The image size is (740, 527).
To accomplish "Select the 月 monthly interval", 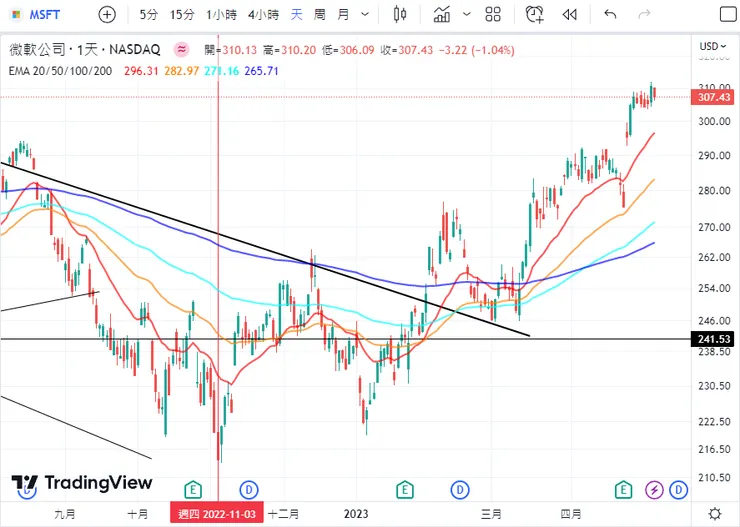I will point(343,15).
